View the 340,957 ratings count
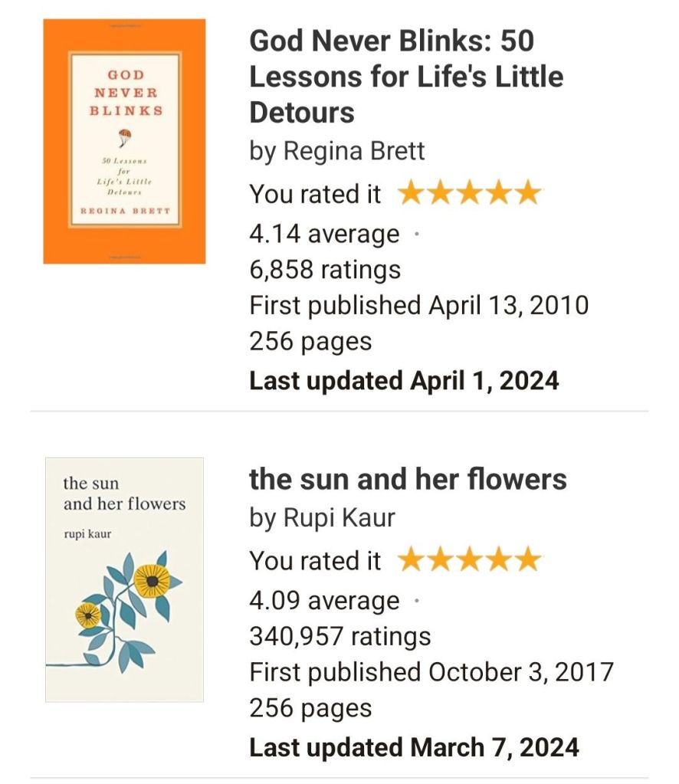This screenshot has width=679, height=784. click(x=340, y=636)
